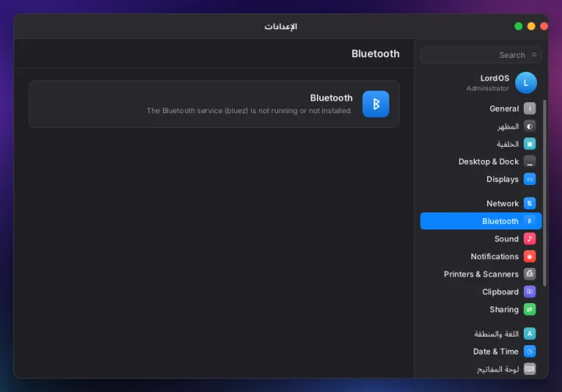The image size is (562, 392).
Task: Click the Desktop & Dock icon
Action: [529, 162]
